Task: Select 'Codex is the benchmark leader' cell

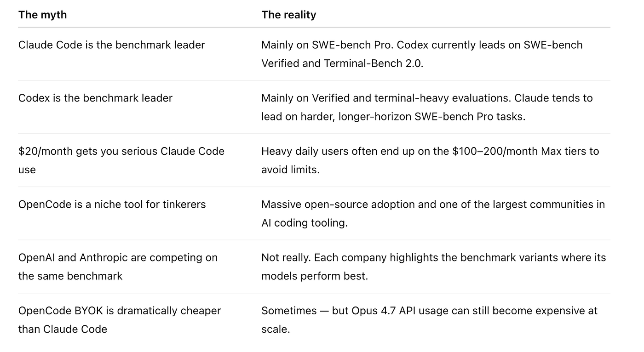Action: click(x=95, y=98)
